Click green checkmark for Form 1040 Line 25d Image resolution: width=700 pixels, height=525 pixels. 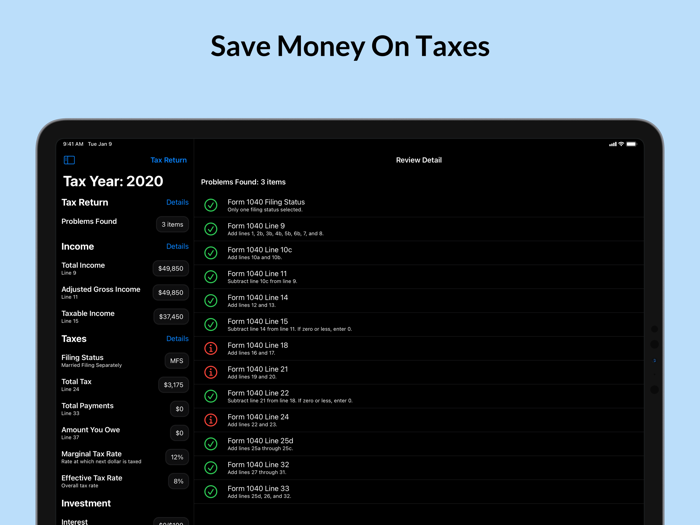coord(211,444)
